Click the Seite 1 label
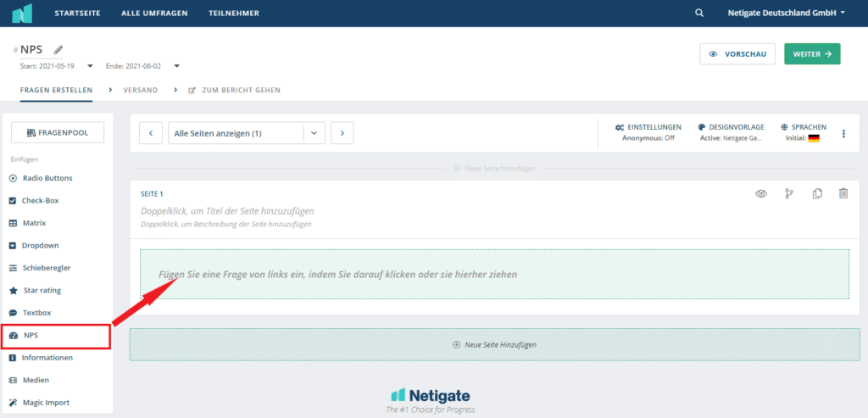The height and width of the screenshot is (418, 868). [x=153, y=194]
